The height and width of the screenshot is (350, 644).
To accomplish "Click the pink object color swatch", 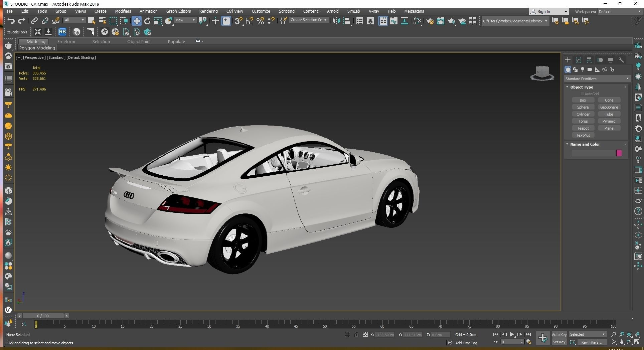I will 619,153.
